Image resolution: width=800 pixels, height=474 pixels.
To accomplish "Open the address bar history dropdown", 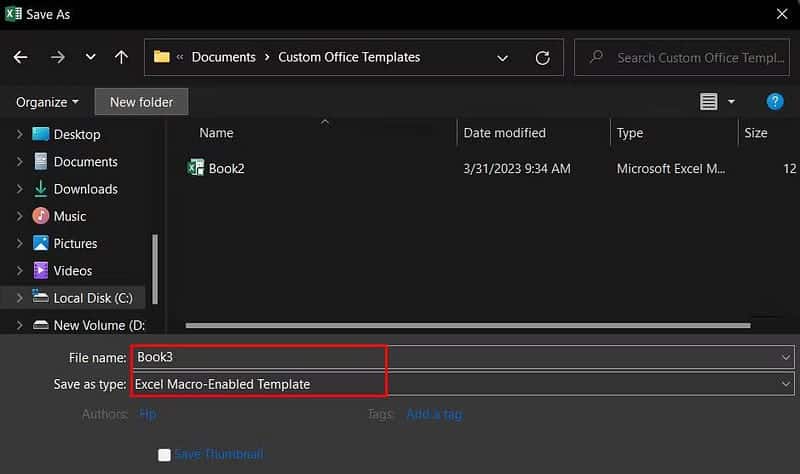I will 502,58.
